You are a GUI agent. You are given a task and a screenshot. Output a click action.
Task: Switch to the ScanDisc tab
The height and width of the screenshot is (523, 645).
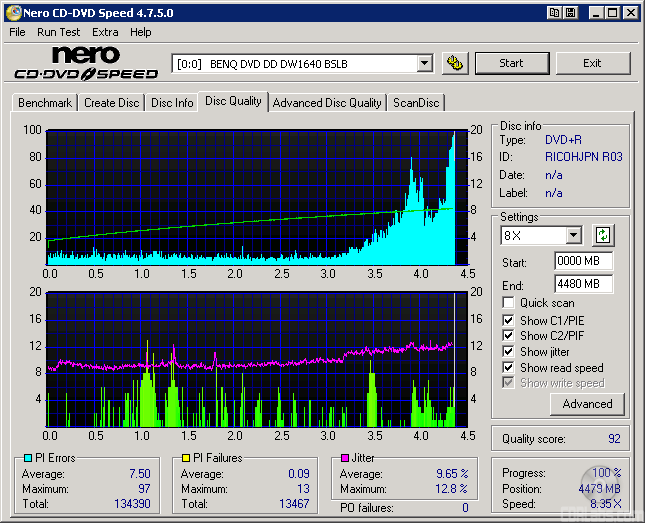415,103
